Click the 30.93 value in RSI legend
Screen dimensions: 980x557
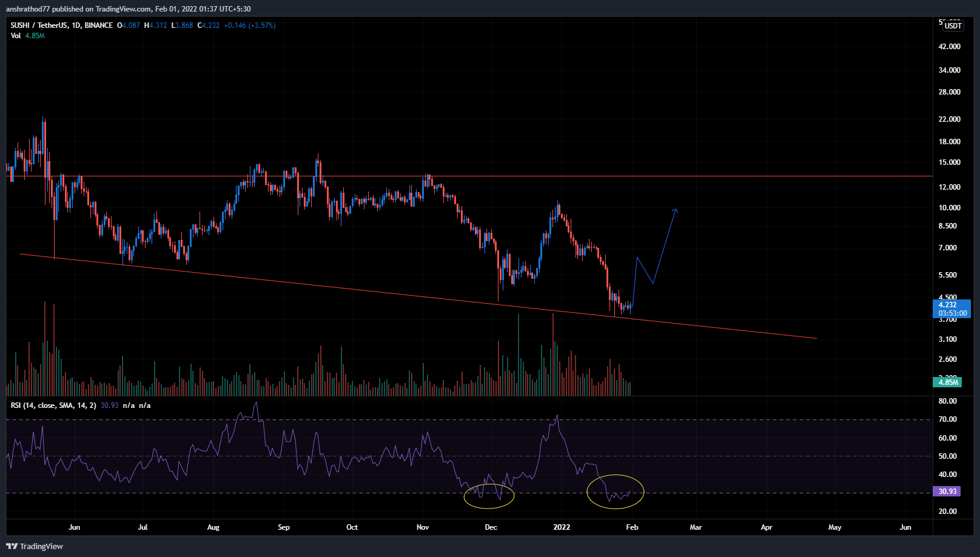[x=110, y=405]
